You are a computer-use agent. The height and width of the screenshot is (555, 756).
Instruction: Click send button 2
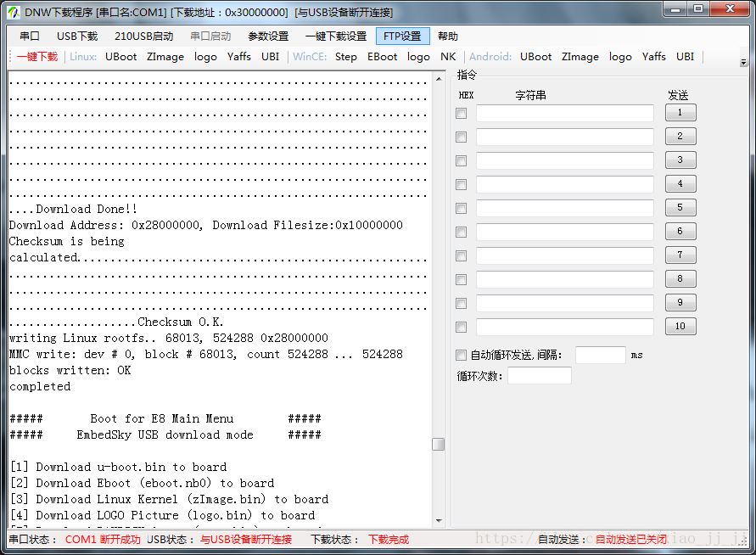point(680,136)
